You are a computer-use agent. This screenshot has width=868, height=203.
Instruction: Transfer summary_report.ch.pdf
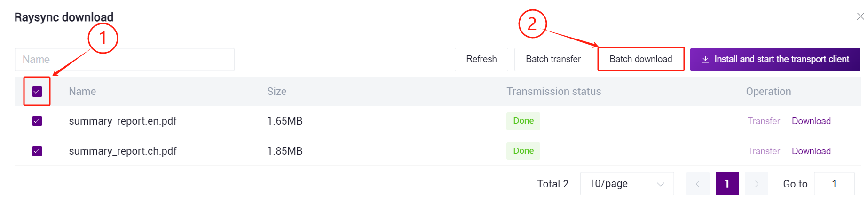tap(764, 151)
